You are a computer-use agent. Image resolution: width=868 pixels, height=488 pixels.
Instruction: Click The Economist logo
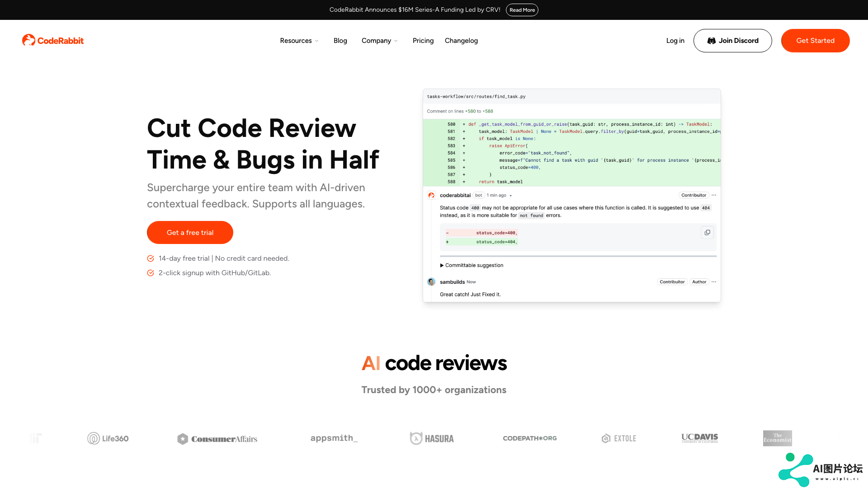tap(778, 438)
